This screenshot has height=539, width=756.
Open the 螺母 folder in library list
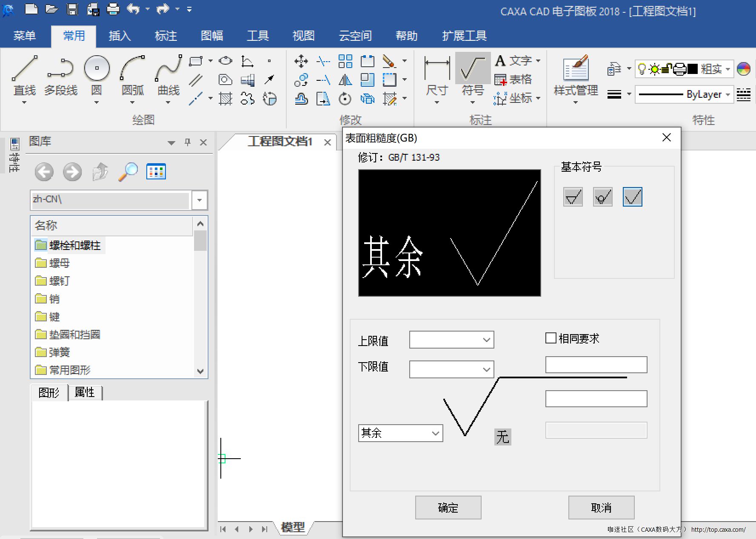59,263
